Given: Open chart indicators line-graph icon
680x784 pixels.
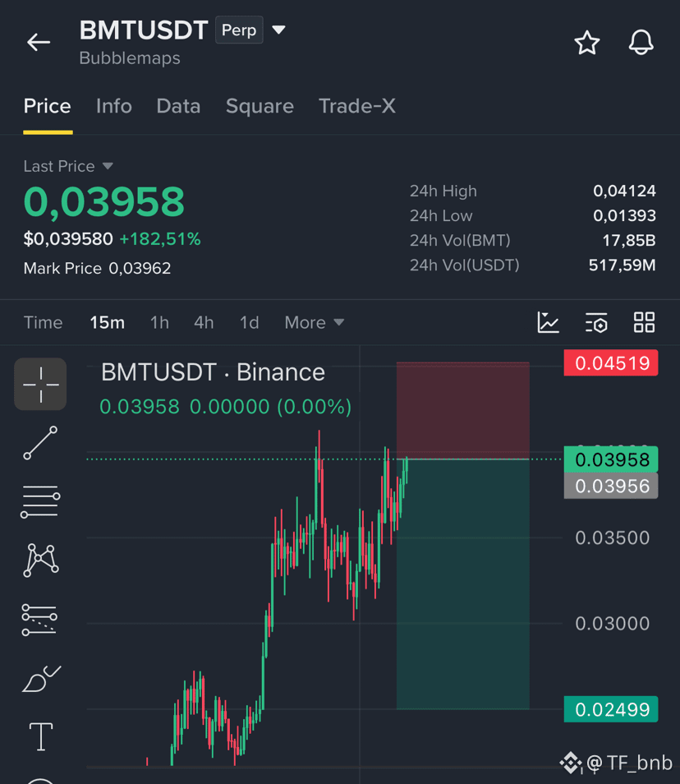Looking at the screenshot, I should (x=548, y=322).
